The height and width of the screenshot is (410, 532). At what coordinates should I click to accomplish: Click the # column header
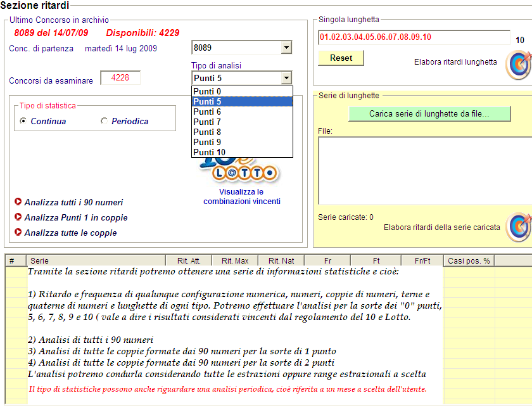tap(16, 260)
